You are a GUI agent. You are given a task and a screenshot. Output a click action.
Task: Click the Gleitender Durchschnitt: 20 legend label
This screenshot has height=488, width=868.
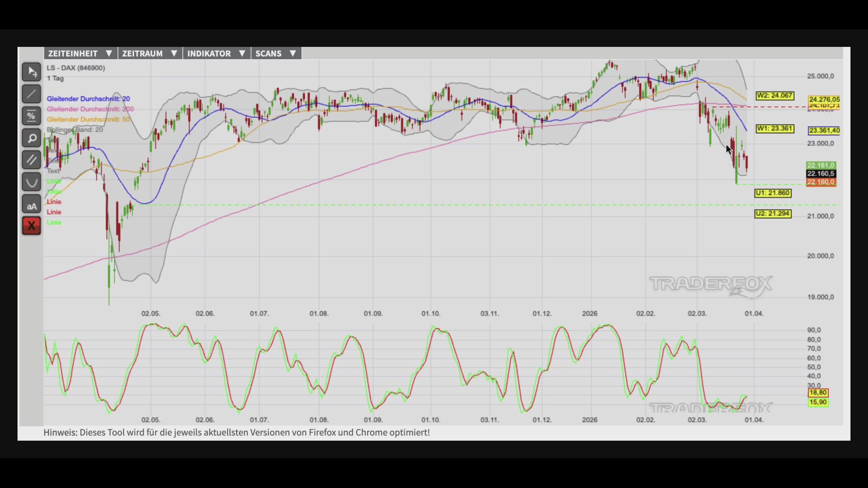(x=88, y=99)
